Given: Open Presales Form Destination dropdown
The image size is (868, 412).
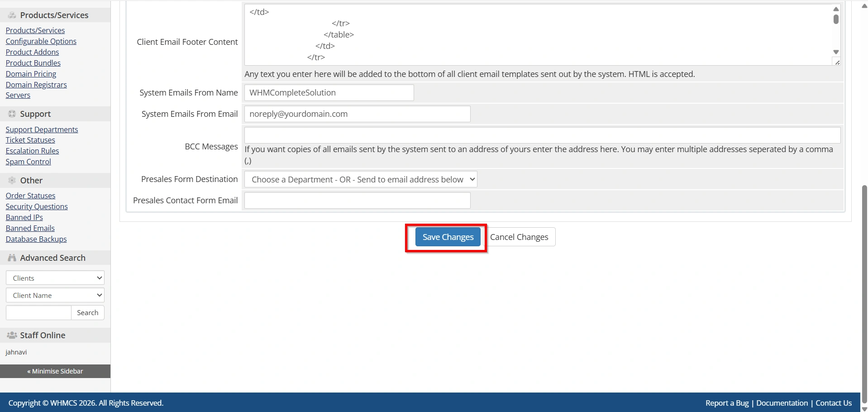Looking at the screenshot, I should pos(361,179).
